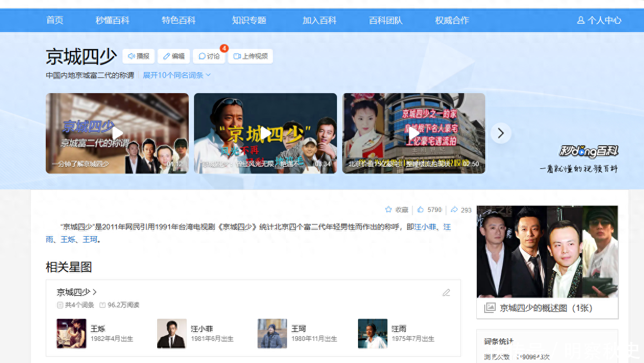Open the 汪小菲 hyperlink in summary

[425, 227]
